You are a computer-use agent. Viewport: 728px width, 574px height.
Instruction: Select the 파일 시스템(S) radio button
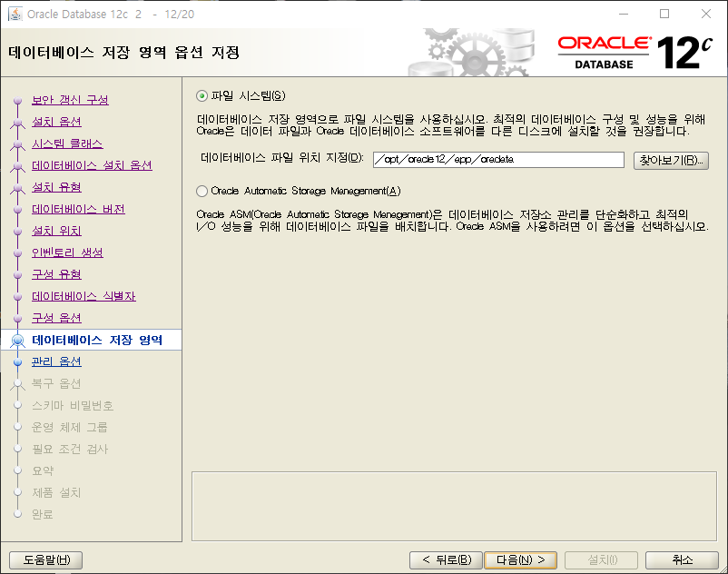pos(202,96)
